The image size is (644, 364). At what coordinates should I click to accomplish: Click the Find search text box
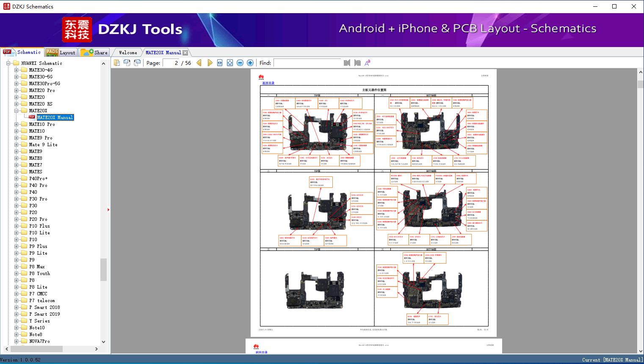point(307,63)
